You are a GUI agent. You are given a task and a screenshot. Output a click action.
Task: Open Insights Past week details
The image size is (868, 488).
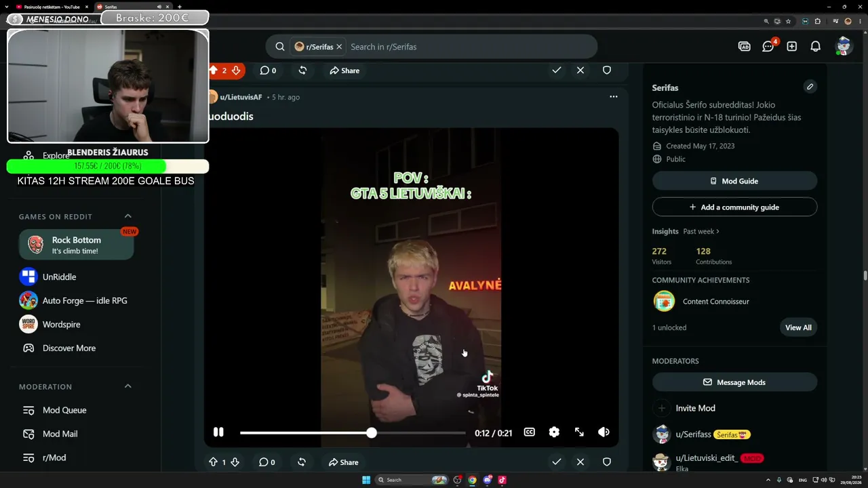(701, 231)
